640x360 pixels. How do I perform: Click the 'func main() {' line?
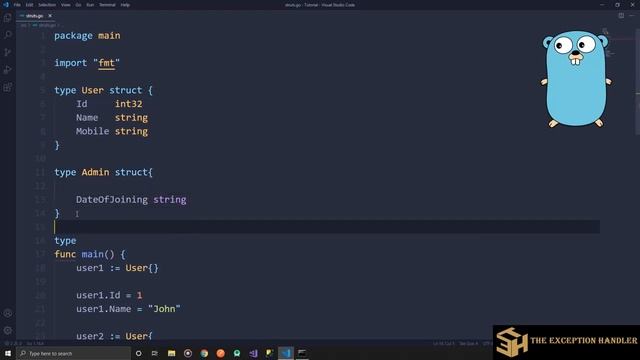point(90,254)
